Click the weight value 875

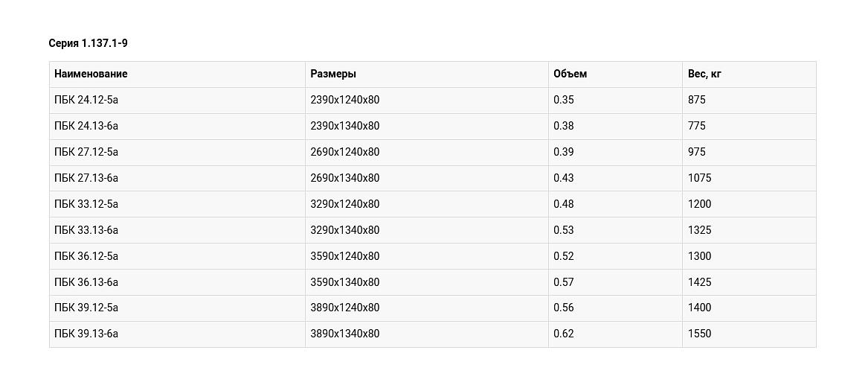pos(697,100)
